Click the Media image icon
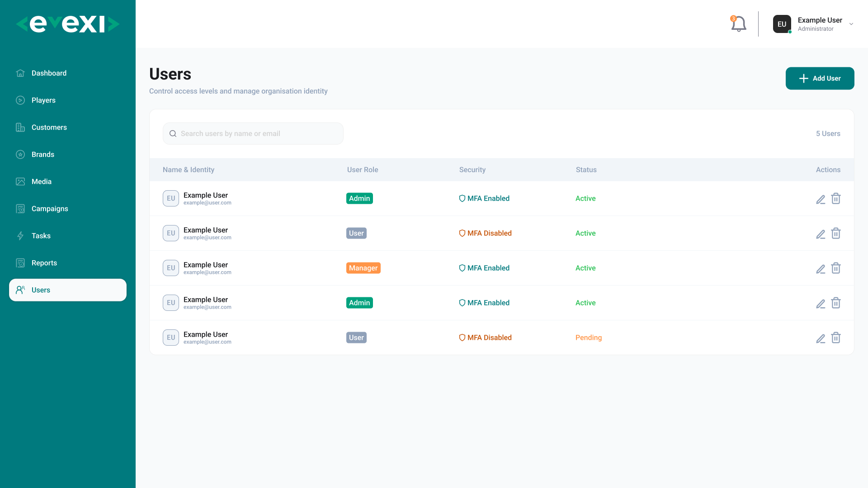The image size is (868, 488). [20, 182]
